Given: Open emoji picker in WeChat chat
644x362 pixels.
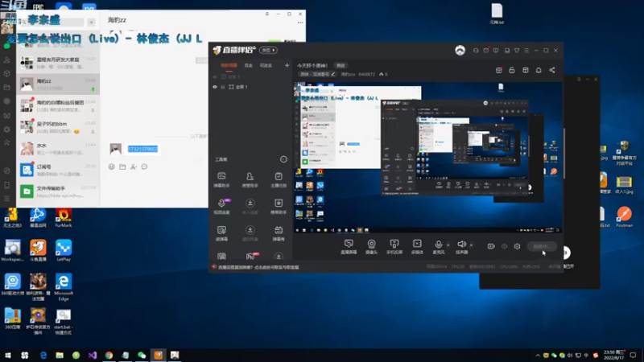Looking at the screenshot, I should click(x=111, y=167).
